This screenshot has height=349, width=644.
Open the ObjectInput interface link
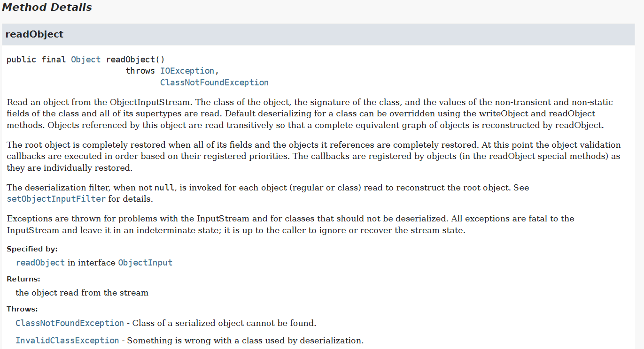pyautogui.click(x=145, y=263)
